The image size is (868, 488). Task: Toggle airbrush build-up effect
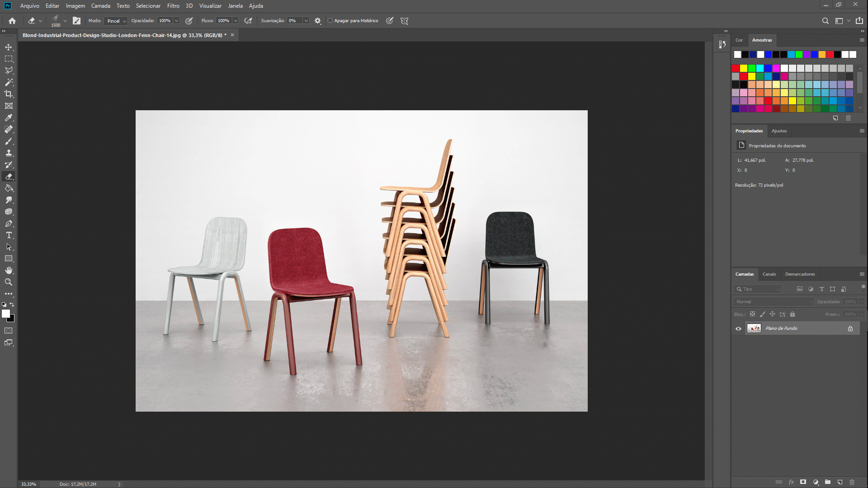[x=248, y=21]
